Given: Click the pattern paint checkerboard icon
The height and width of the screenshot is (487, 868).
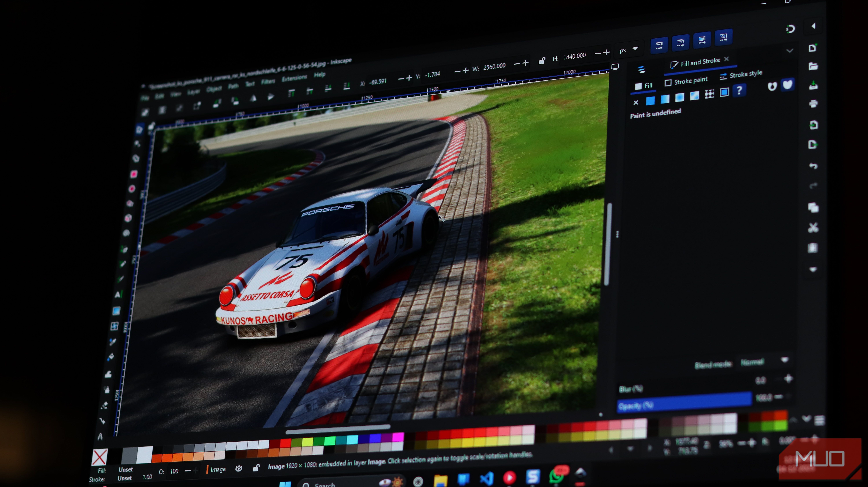Looking at the screenshot, I should tap(709, 94).
